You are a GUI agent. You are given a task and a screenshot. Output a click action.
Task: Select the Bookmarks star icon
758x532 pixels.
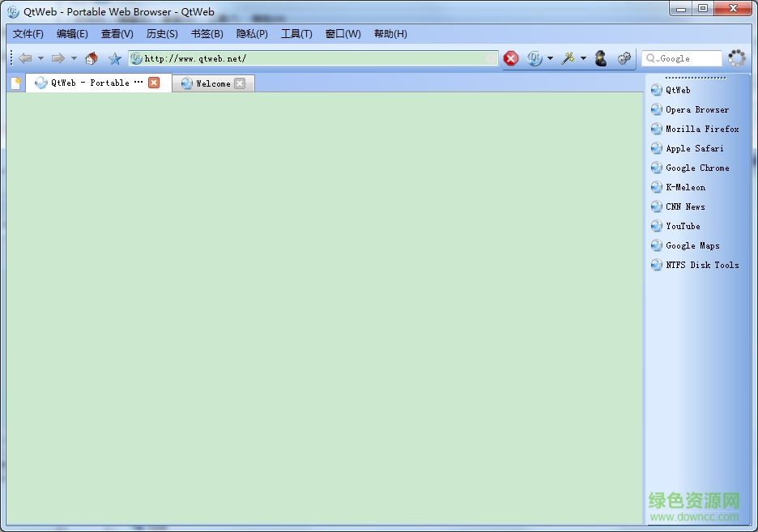tap(114, 57)
